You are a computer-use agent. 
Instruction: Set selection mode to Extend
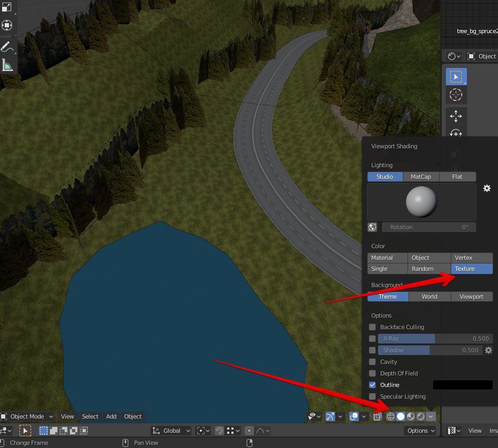point(54,431)
